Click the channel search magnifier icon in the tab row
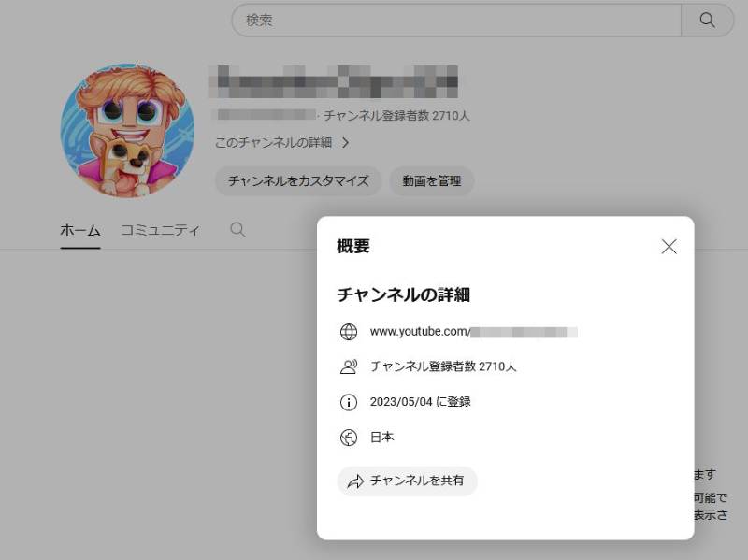 (237, 229)
